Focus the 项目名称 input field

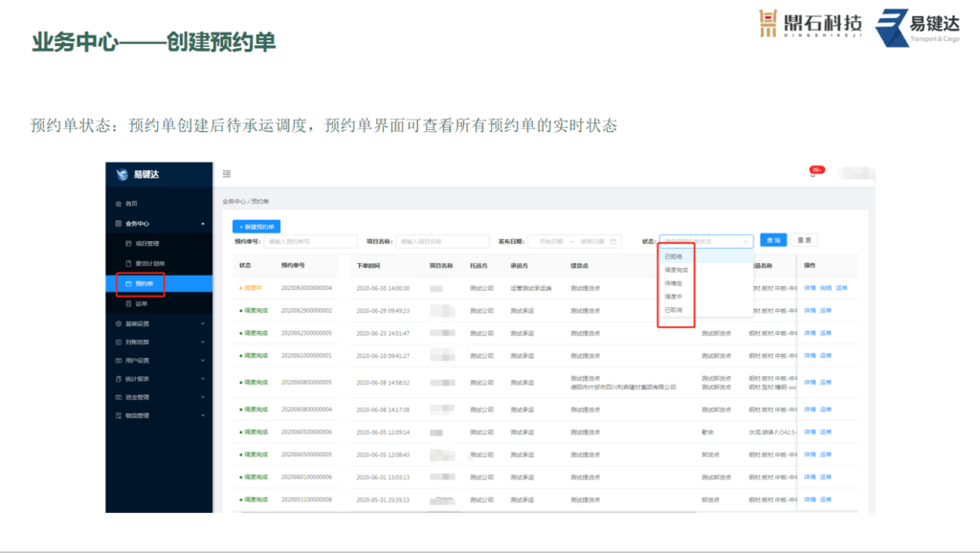pos(442,241)
